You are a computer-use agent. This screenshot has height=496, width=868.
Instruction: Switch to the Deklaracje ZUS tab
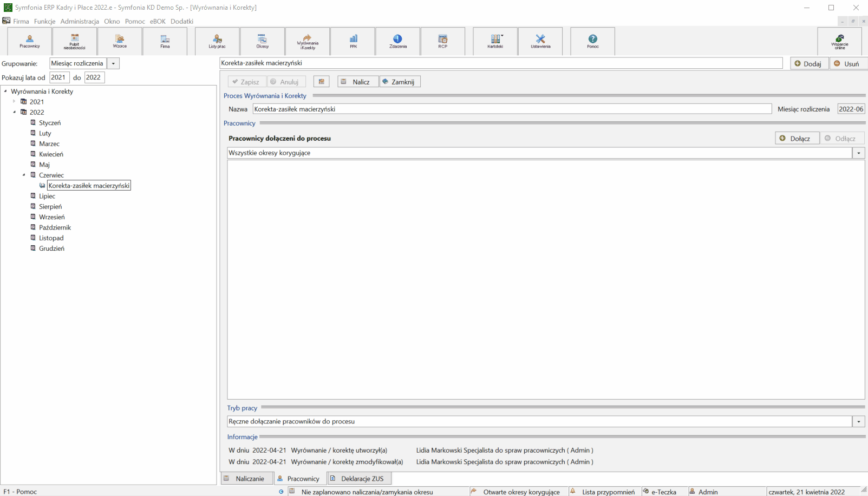[359, 479]
